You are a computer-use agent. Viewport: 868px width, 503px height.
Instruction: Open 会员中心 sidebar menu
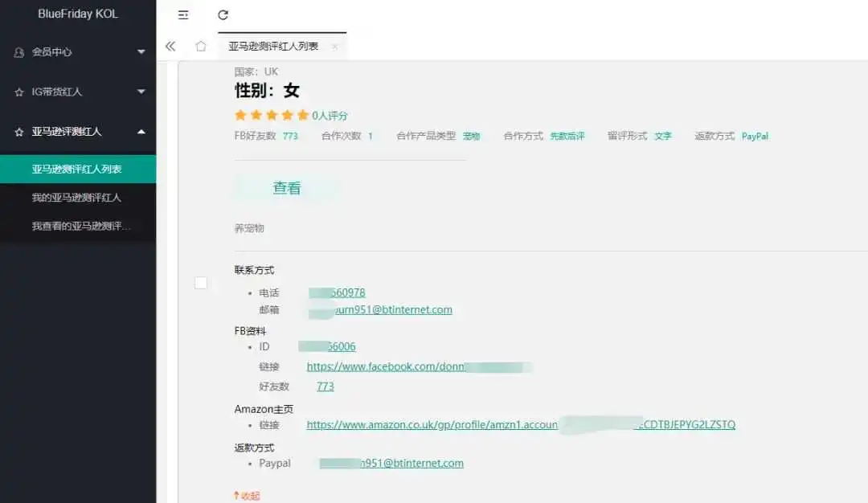coord(78,52)
